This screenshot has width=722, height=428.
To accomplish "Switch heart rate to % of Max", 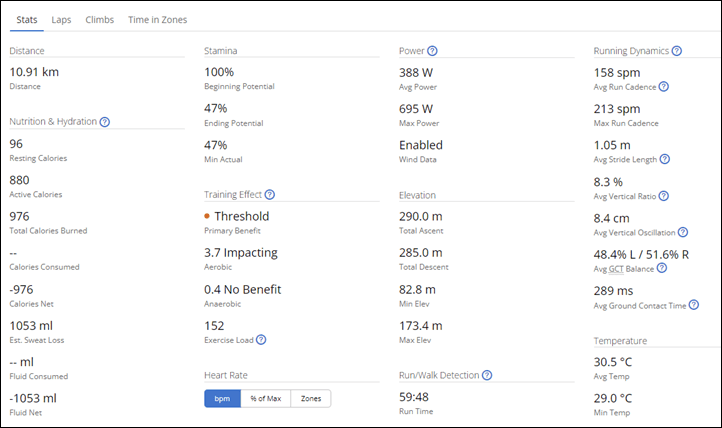I will click(x=266, y=399).
